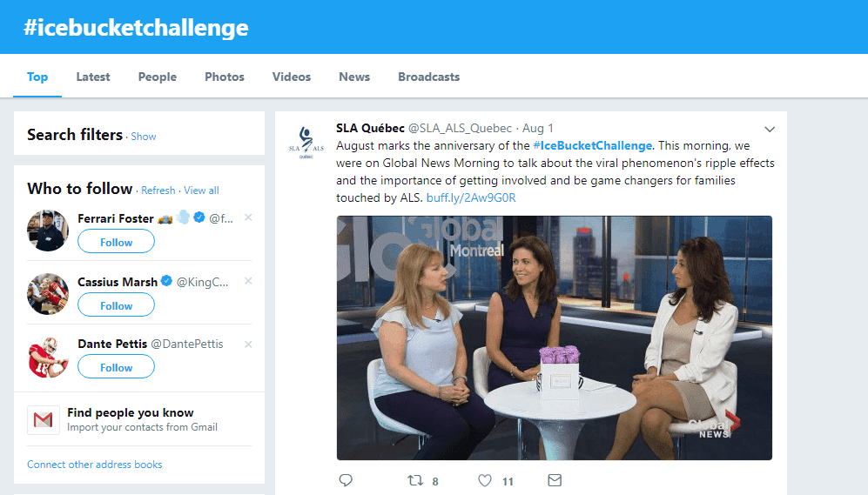This screenshot has width=868, height=495.
Task: Open the tweet options dropdown chevron
Action: pyautogui.click(x=769, y=130)
